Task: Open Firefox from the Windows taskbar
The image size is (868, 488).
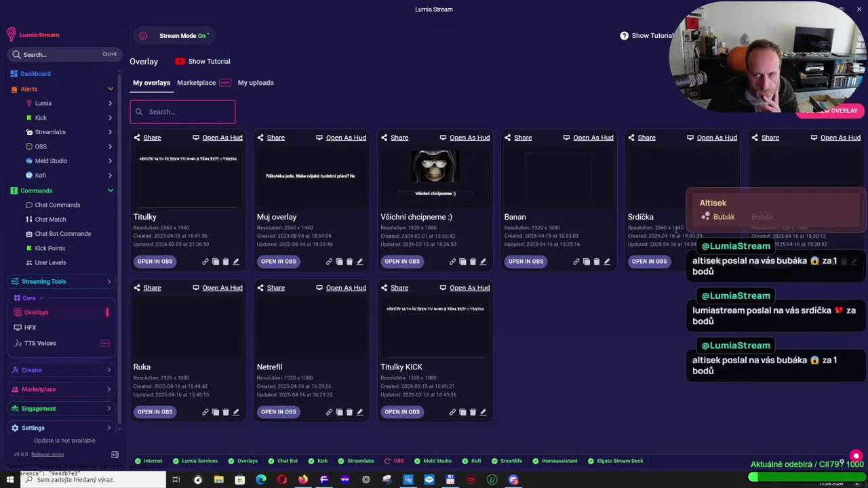Action: coord(303,480)
